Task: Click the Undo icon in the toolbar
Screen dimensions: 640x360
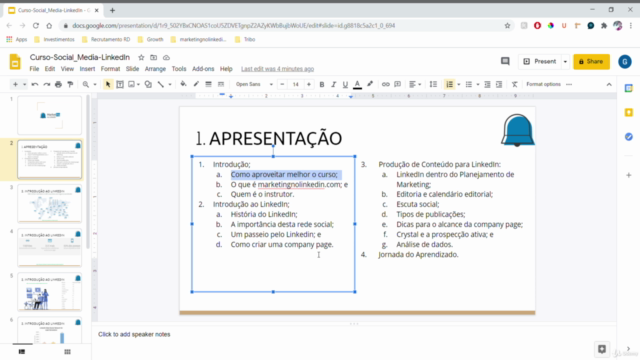Action: tap(35, 84)
